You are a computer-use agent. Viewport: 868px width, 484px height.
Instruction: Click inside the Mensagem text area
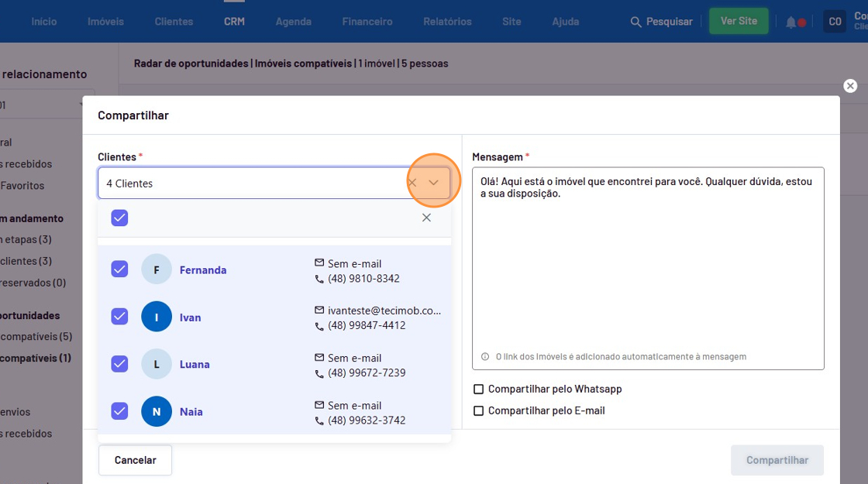pos(647,271)
